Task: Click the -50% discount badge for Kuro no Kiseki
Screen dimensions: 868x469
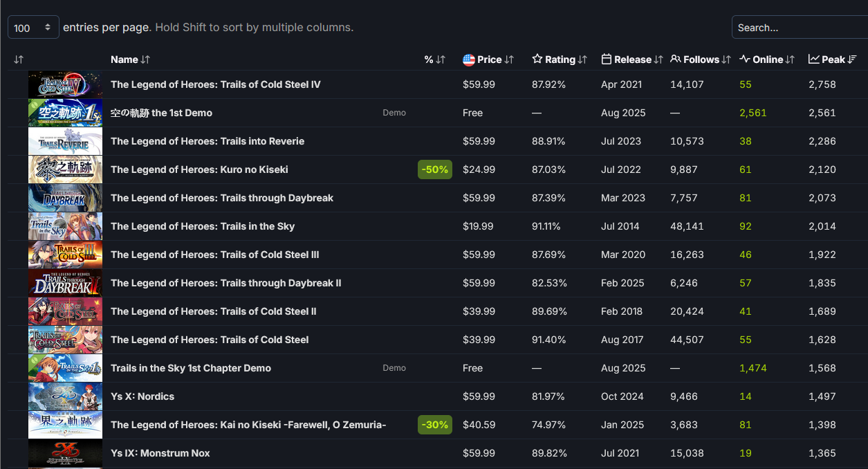Action: pos(435,169)
